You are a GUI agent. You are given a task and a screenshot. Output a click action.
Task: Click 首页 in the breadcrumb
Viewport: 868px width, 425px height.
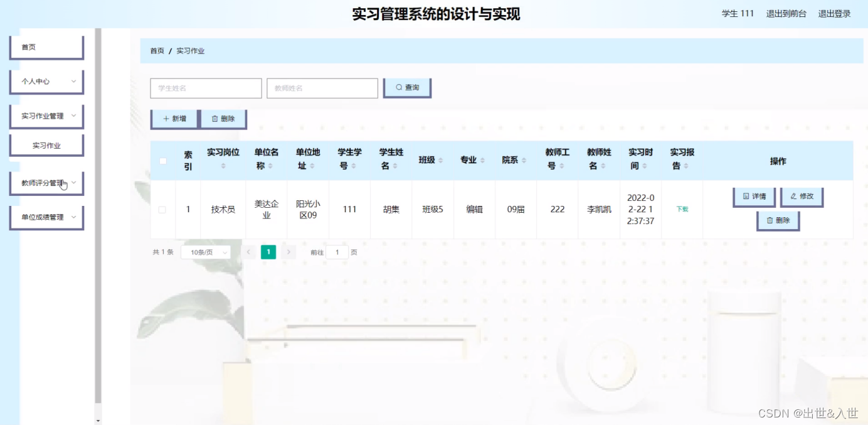click(157, 51)
